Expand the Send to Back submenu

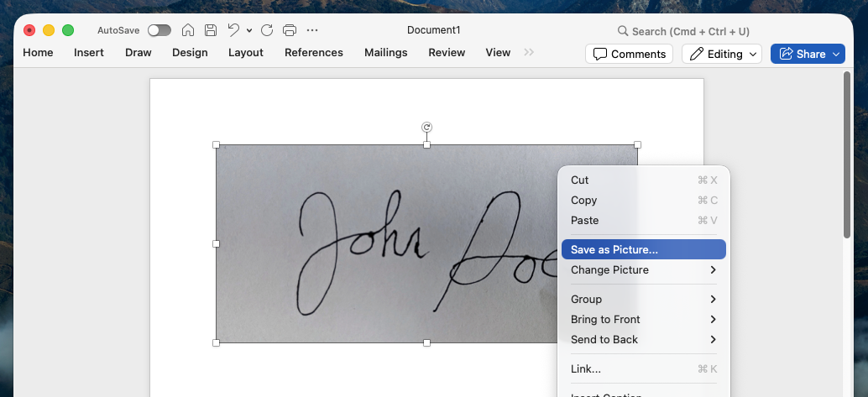tap(644, 339)
